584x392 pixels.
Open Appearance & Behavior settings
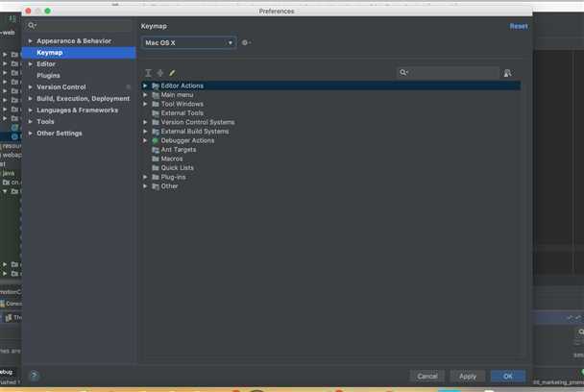click(74, 41)
